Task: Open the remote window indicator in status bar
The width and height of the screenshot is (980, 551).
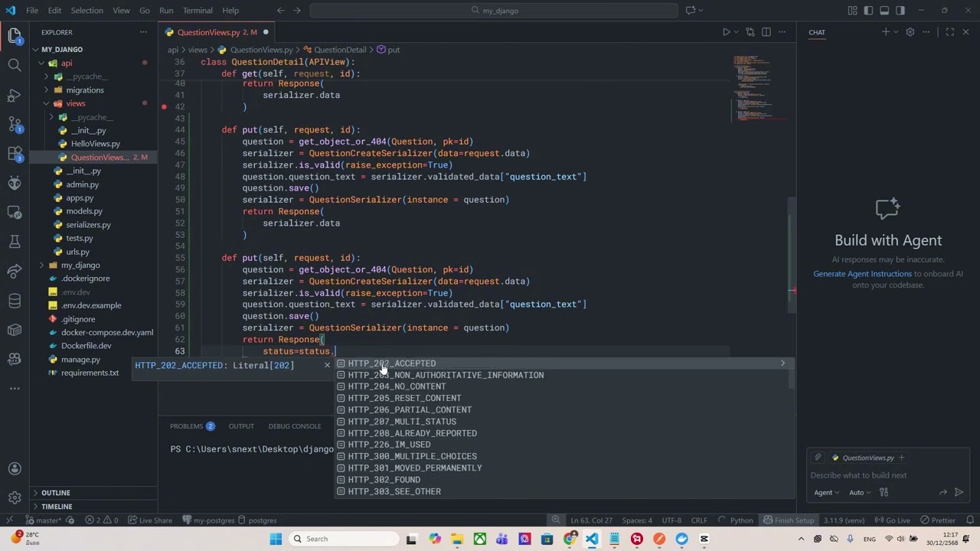Action: [x=9, y=520]
